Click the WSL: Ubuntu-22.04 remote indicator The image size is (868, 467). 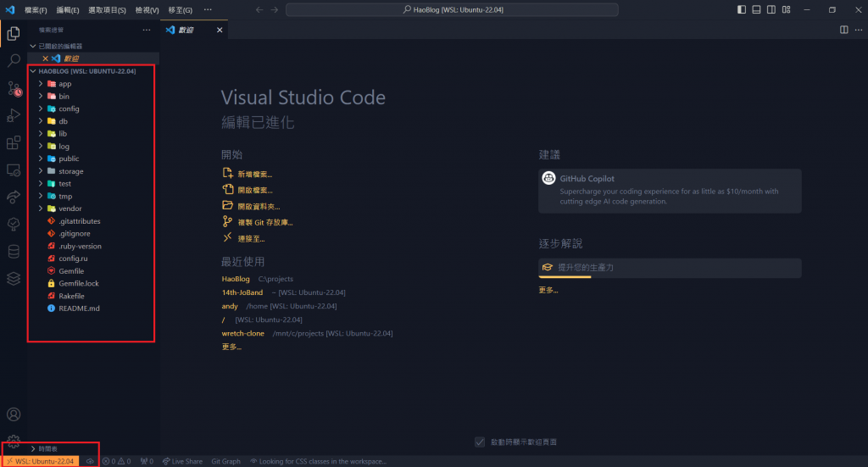coord(40,461)
